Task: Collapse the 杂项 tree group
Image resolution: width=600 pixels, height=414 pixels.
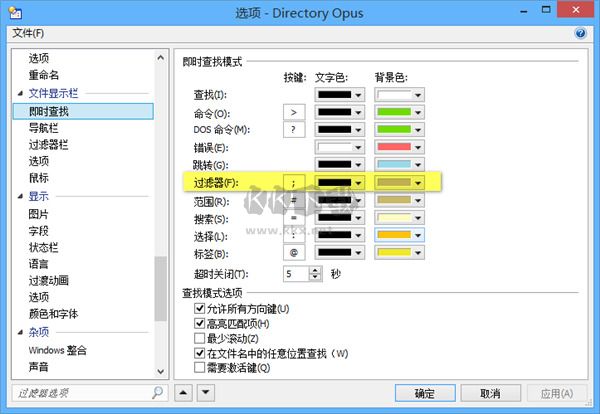Action: (x=20, y=332)
